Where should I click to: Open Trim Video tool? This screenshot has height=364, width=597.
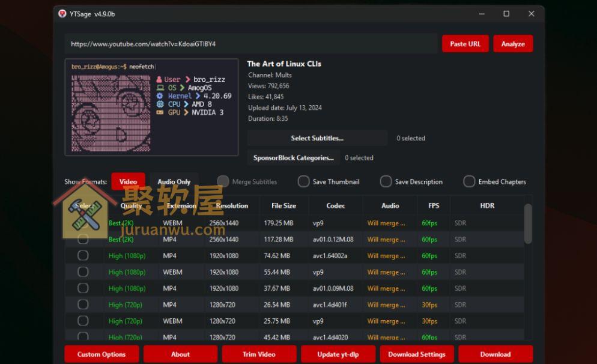coord(259,354)
